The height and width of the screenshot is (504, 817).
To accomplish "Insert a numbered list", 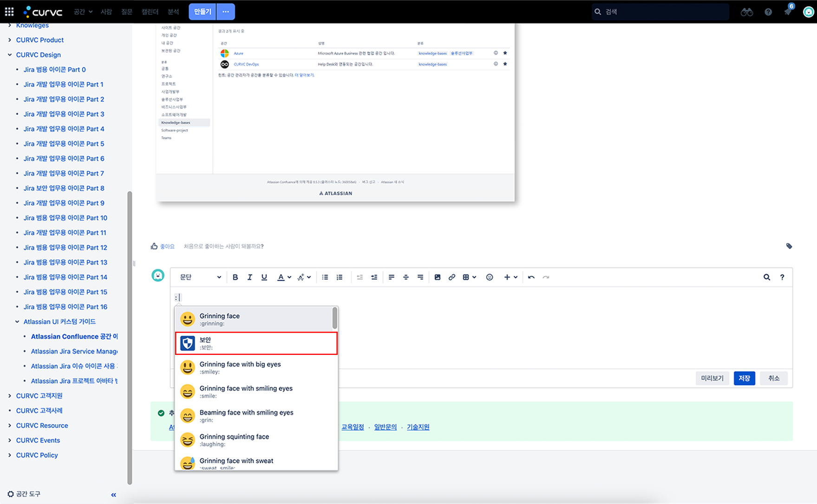I will point(340,277).
